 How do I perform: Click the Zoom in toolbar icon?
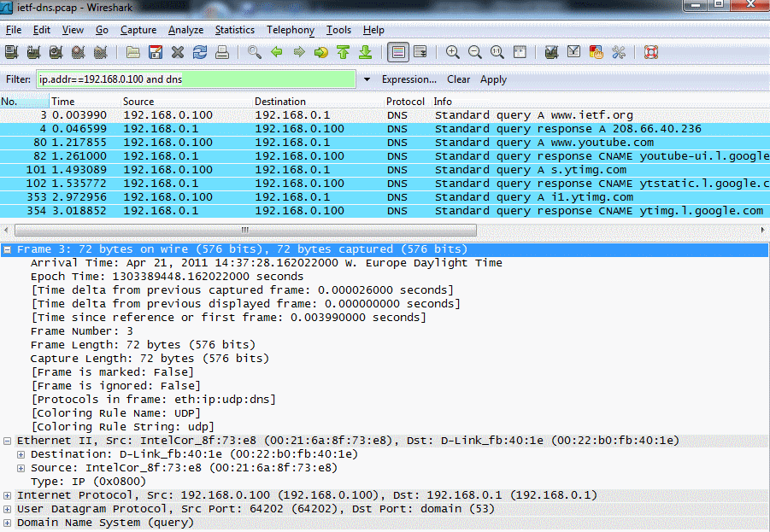pos(453,52)
